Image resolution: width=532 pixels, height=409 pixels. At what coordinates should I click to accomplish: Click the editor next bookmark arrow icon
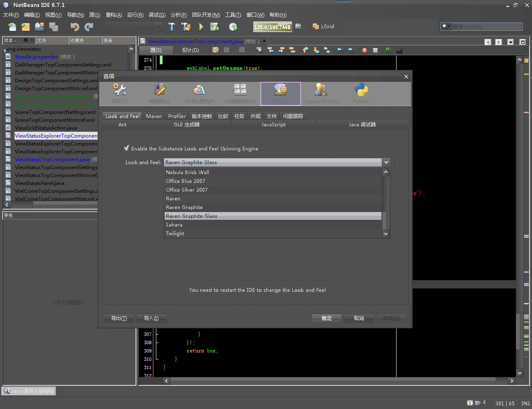tap(316, 50)
